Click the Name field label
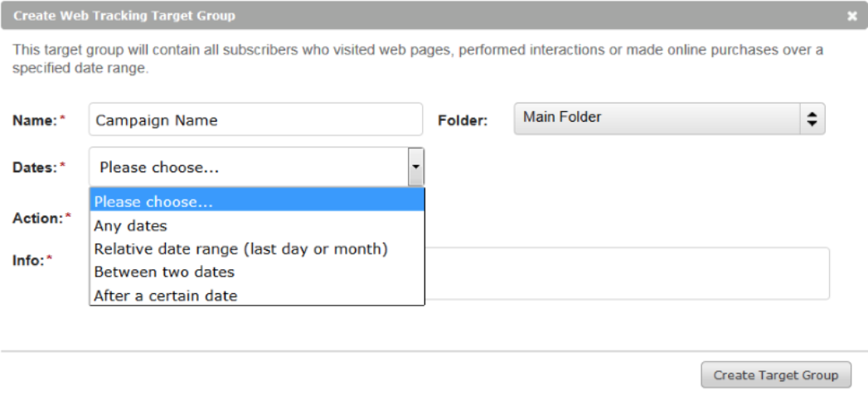This screenshot has height=400, width=868. (x=35, y=120)
